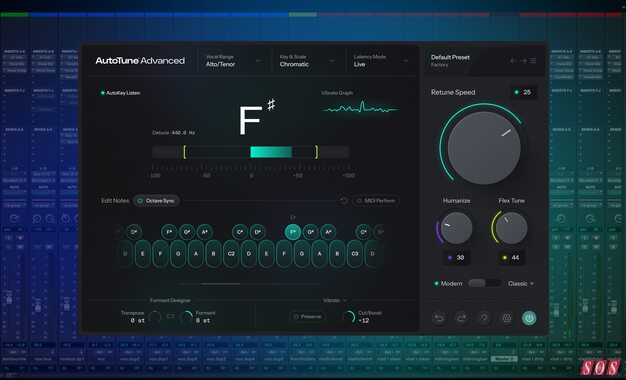626x380 pixels.
Task: Click the detected note F# display
Action: coord(257,117)
